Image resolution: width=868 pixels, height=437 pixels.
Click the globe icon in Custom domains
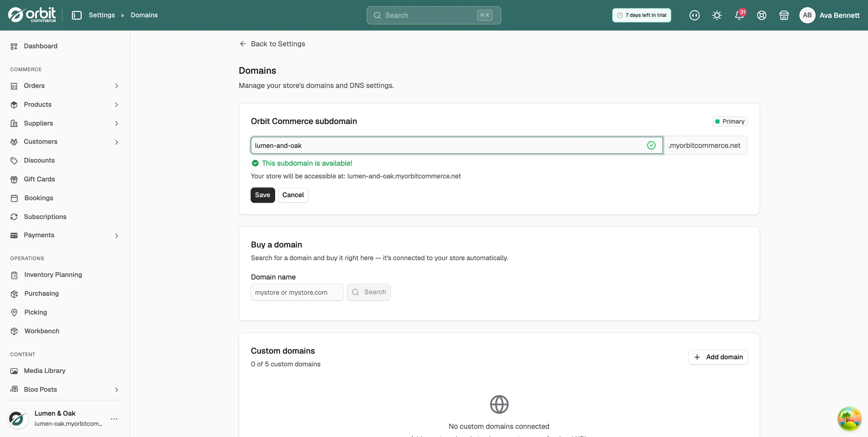[499, 404]
